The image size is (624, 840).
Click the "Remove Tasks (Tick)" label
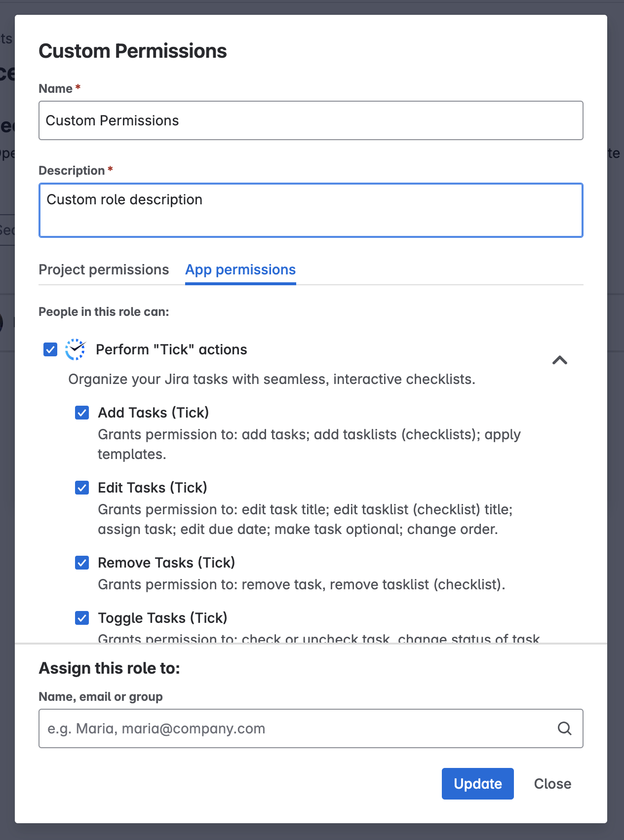[166, 563]
